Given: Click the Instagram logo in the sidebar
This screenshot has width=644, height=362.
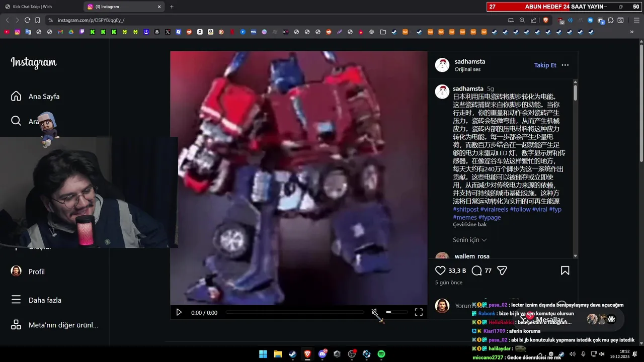Looking at the screenshot, I should [34, 63].
